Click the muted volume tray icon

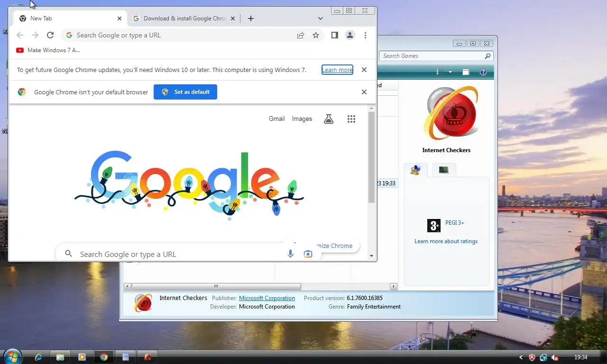554,357
